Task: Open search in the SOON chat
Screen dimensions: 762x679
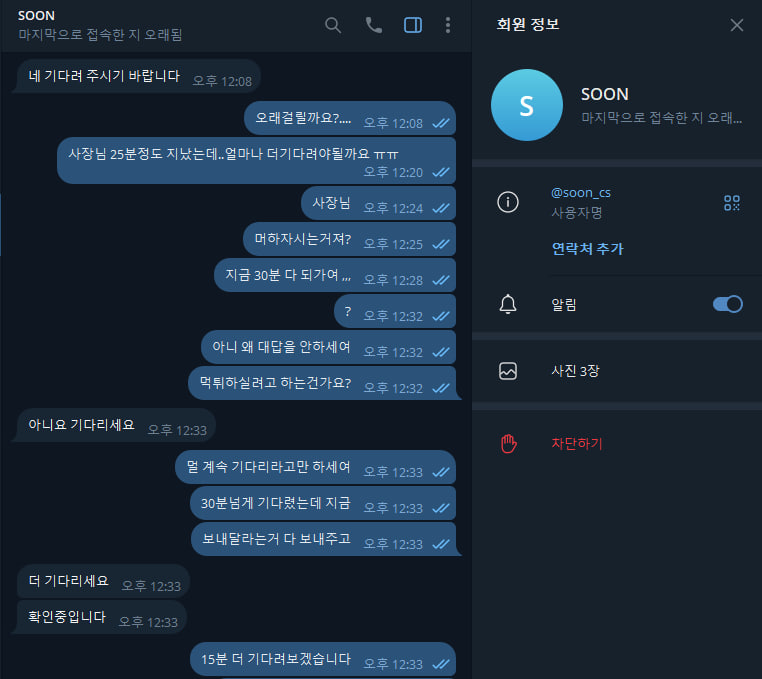Action: [333, 25]
